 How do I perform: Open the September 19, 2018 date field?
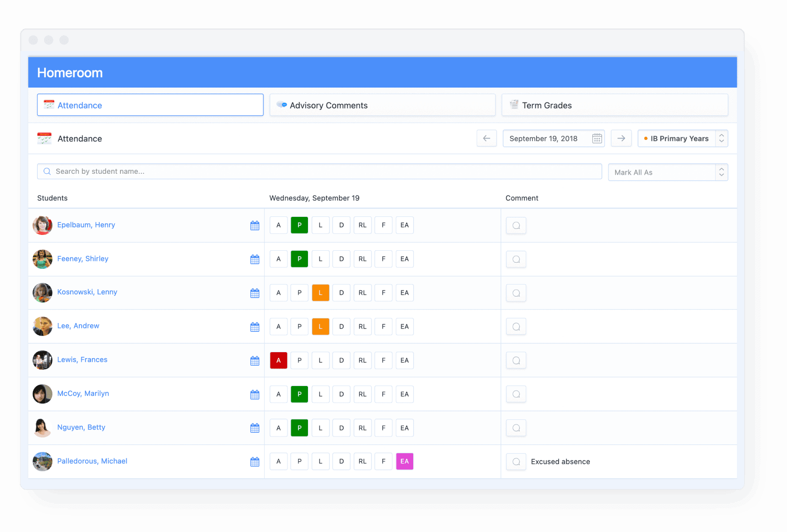(x=553, y=139)
